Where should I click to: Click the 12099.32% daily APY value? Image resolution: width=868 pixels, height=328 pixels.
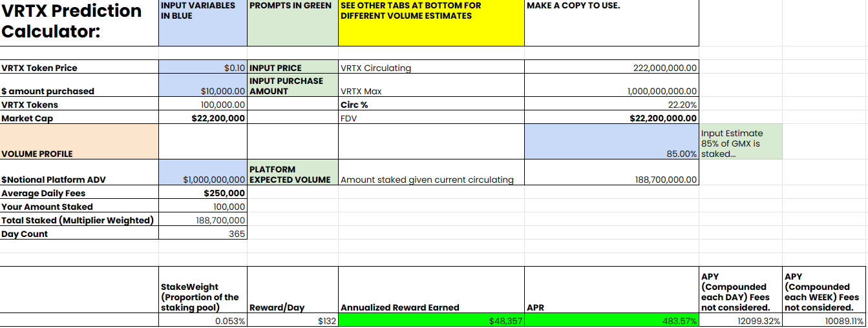click(741, 321)
